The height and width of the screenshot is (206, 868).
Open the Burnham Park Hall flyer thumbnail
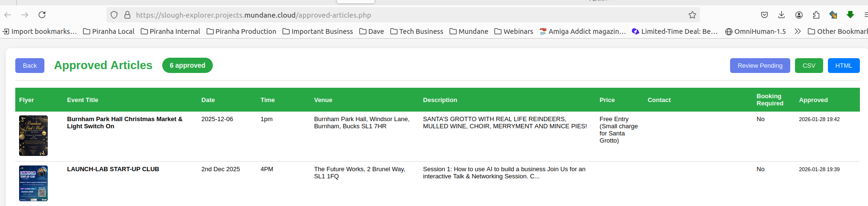point(33,135)
